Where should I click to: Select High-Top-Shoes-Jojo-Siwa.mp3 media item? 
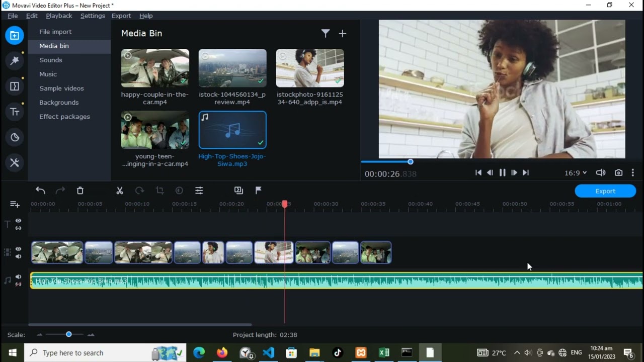232,130
